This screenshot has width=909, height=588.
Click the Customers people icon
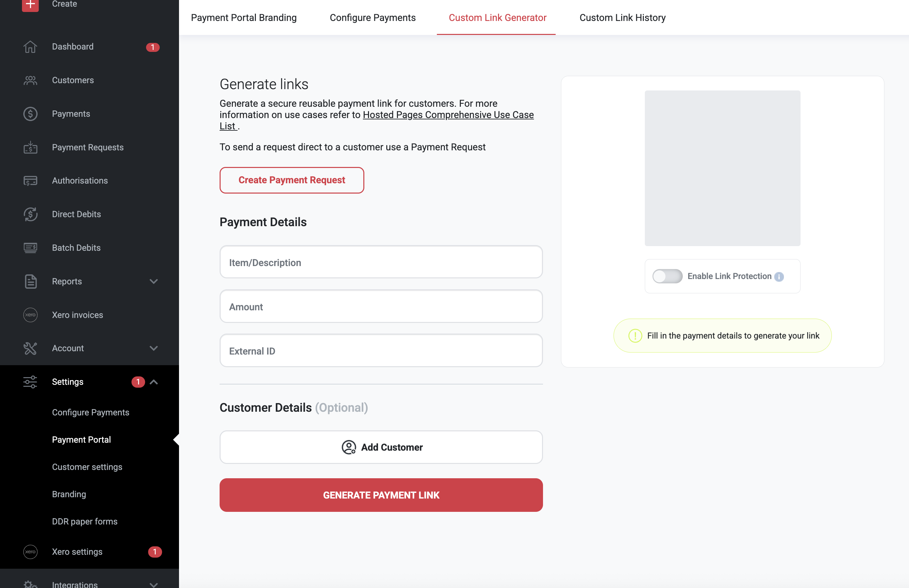pyautogui.click(x=30, y=80)
